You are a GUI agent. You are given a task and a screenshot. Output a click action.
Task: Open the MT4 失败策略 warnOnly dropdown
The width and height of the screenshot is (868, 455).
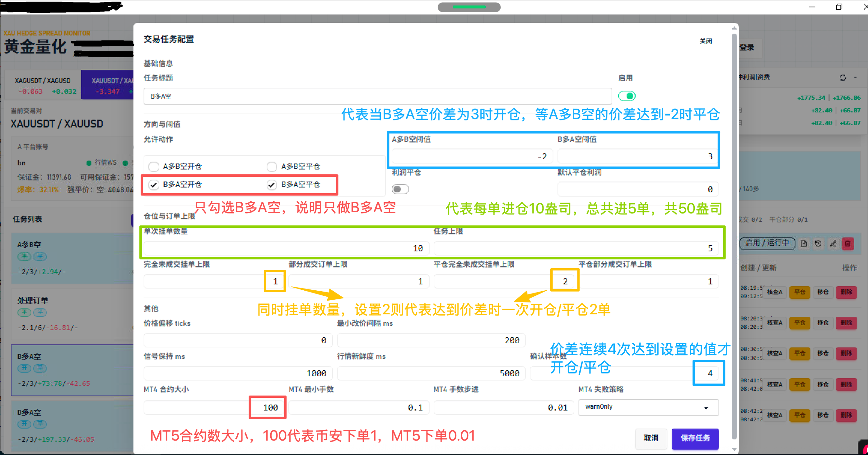[648, 407]
